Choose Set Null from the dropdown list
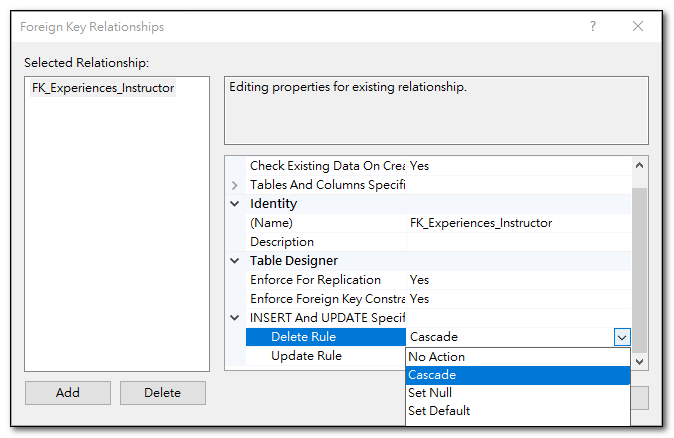This screenshot has width=674, height=438. (518, 393)
